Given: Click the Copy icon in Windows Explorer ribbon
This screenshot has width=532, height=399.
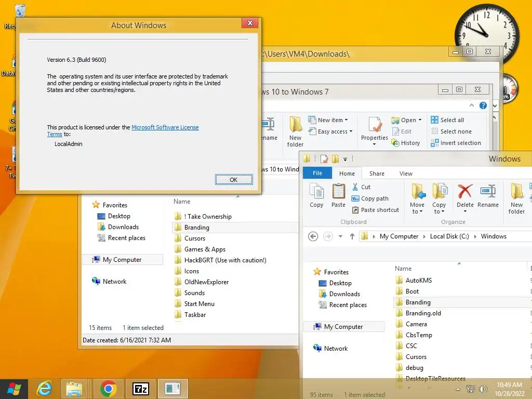Looking at the screenshot, I should [x=316, y=195].
